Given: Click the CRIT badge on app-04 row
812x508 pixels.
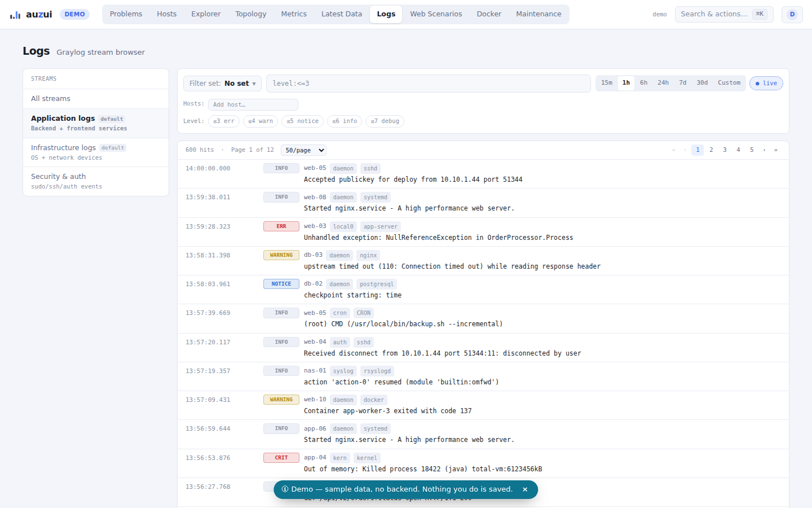Looking at the screenshot, I should tap(281, 458).
